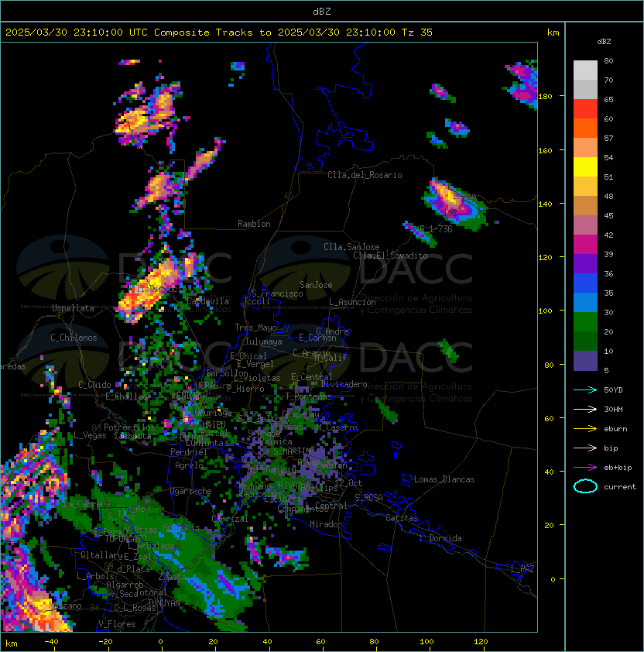Click map label 'L_PAZ'
644x652 pixels.
[522, 569]
